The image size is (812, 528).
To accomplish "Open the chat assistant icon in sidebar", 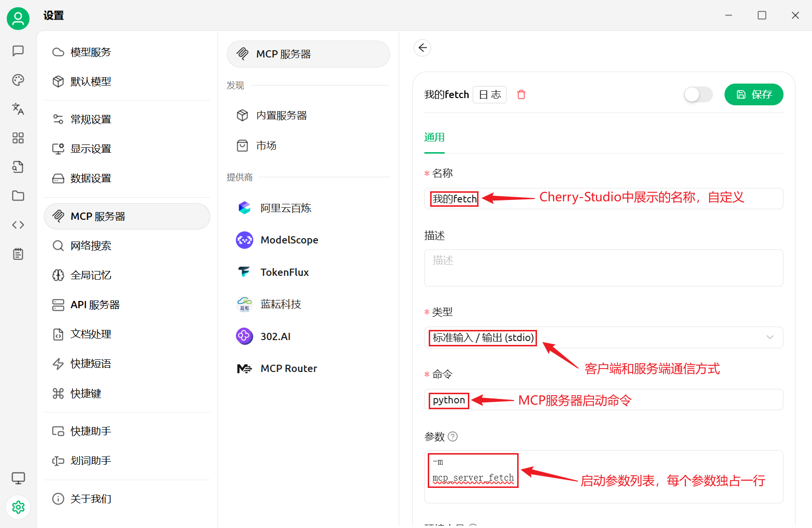I will click(18, 51).
